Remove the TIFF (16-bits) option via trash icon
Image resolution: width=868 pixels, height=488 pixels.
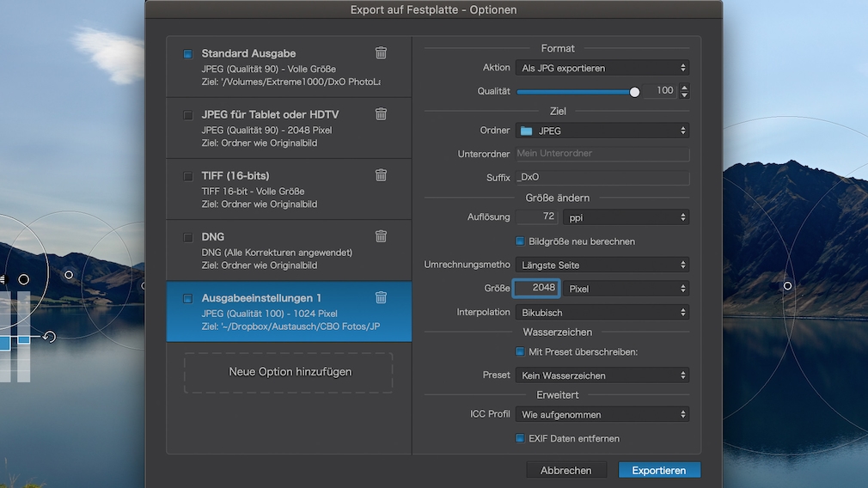(381, 175)
